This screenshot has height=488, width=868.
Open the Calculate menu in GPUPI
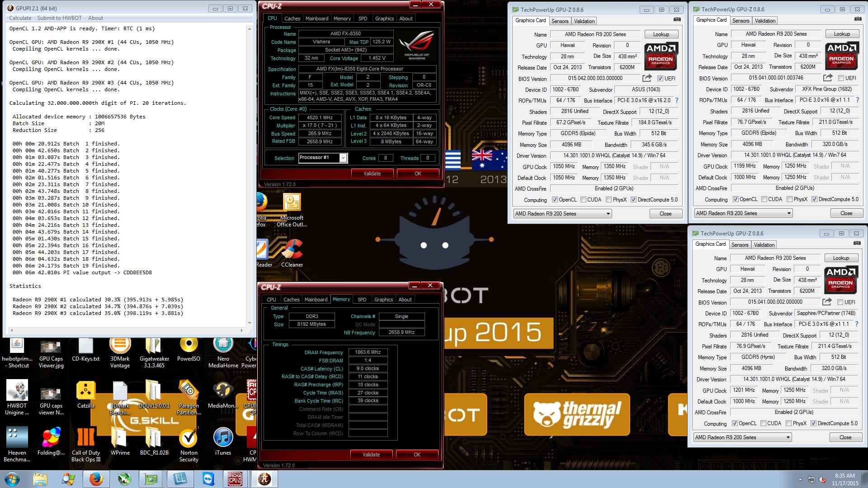(20, 18)
